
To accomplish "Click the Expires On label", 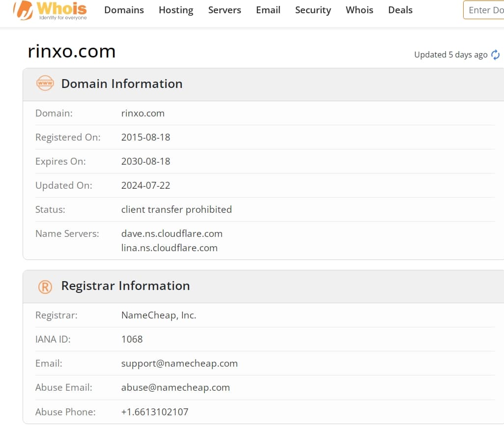I will pyautogui.click(x=60, y=162).
